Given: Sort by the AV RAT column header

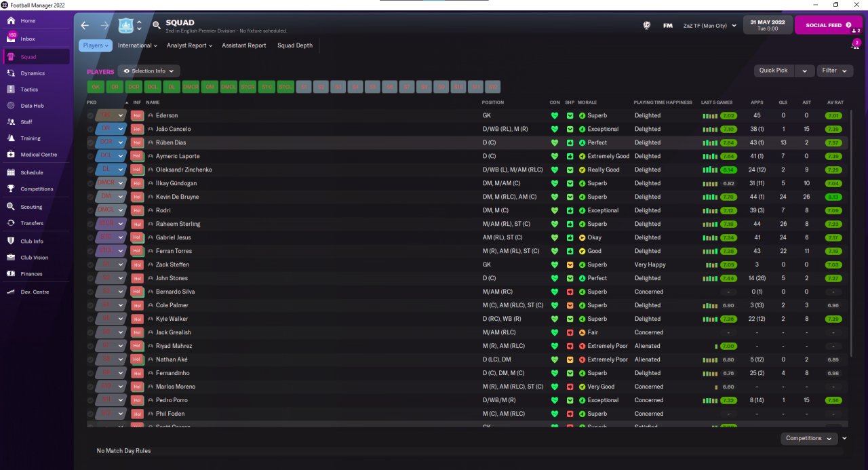Looking at the screenshot, I should click(x=835, y=102).
